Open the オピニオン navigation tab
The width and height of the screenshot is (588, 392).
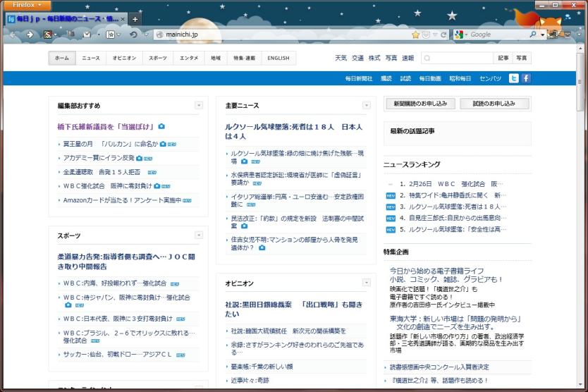point(124,58)
